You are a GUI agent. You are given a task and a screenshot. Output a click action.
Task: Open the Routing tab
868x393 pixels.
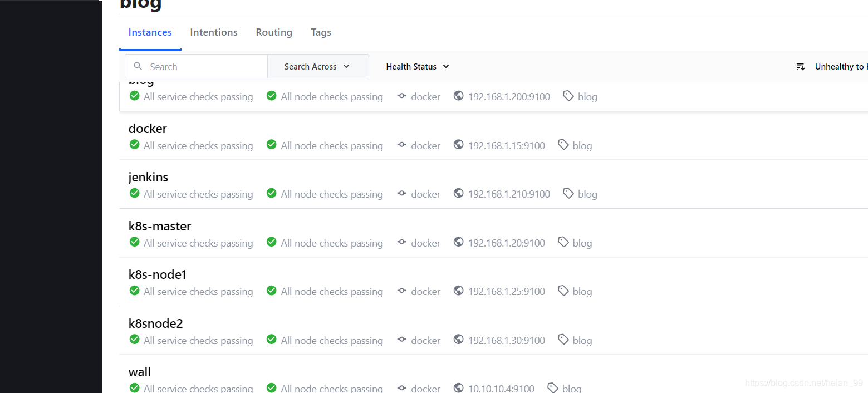pos(274,32)
